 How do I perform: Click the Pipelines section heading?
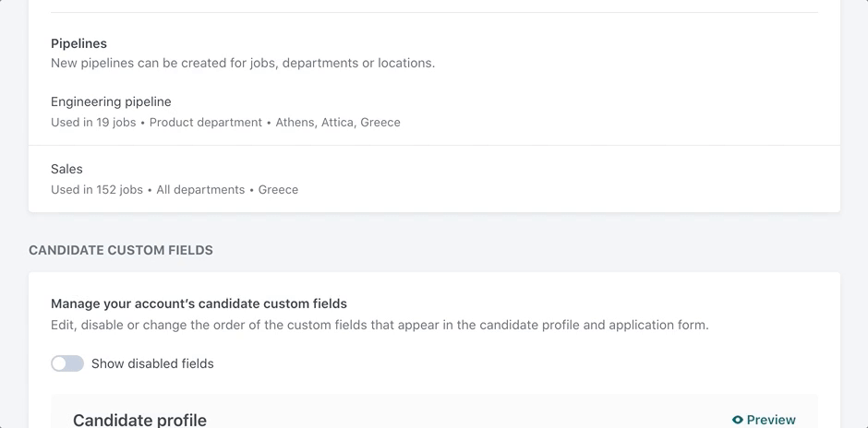78,43
